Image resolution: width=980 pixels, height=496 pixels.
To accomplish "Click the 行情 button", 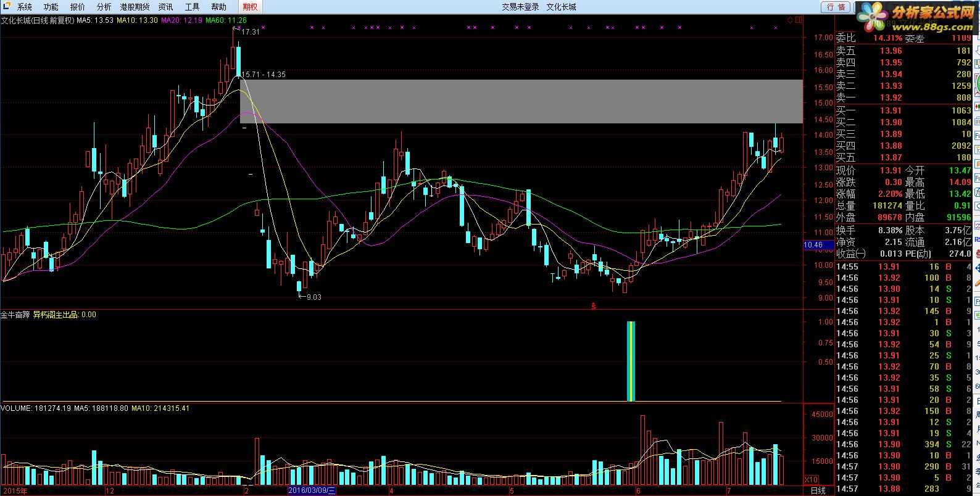I will [x=836, y=7].
